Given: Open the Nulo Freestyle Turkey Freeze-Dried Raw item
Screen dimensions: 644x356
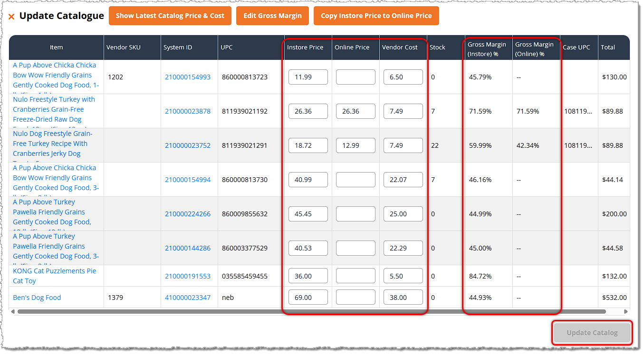Looking at the screenshot, I should point(54,111).
